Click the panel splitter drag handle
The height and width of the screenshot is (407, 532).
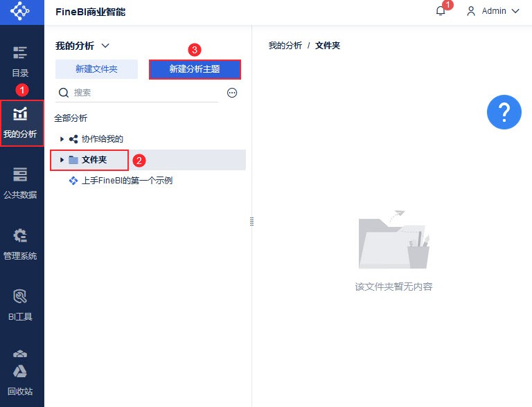coord(251,221)
